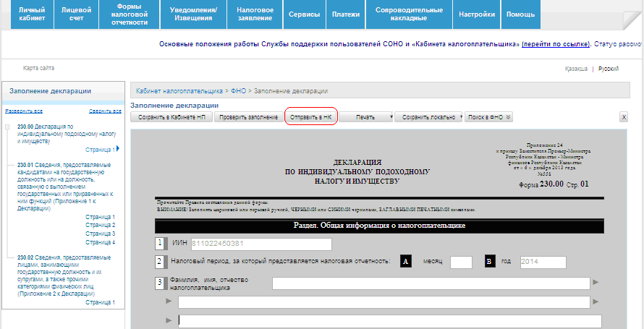This screenshot has height=329, width=644.
Task: Save form with Сохранить в Кабинете НП
Action: 171,117
